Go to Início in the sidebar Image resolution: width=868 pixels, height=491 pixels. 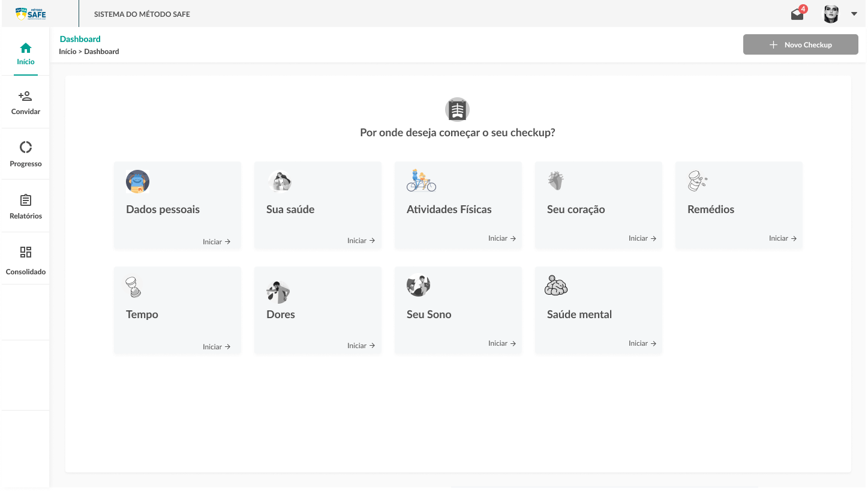(x=26, y=54)
